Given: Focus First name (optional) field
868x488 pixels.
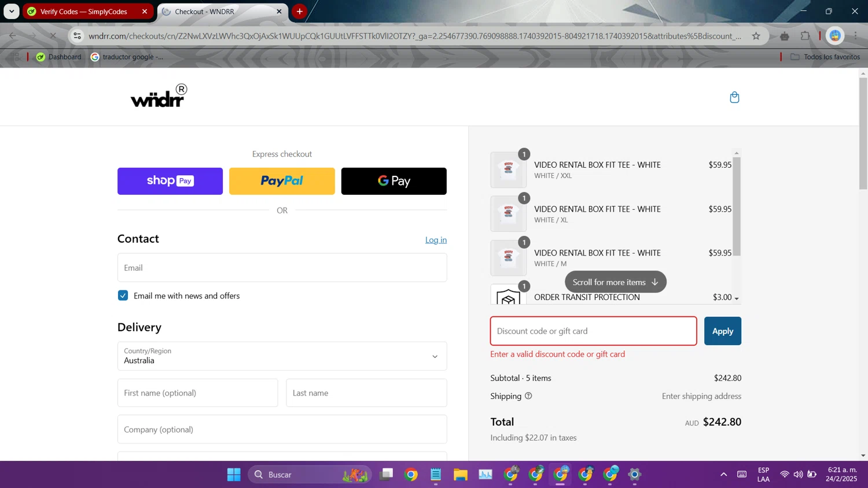Looking at the screenshot, I should pos(197,393).
